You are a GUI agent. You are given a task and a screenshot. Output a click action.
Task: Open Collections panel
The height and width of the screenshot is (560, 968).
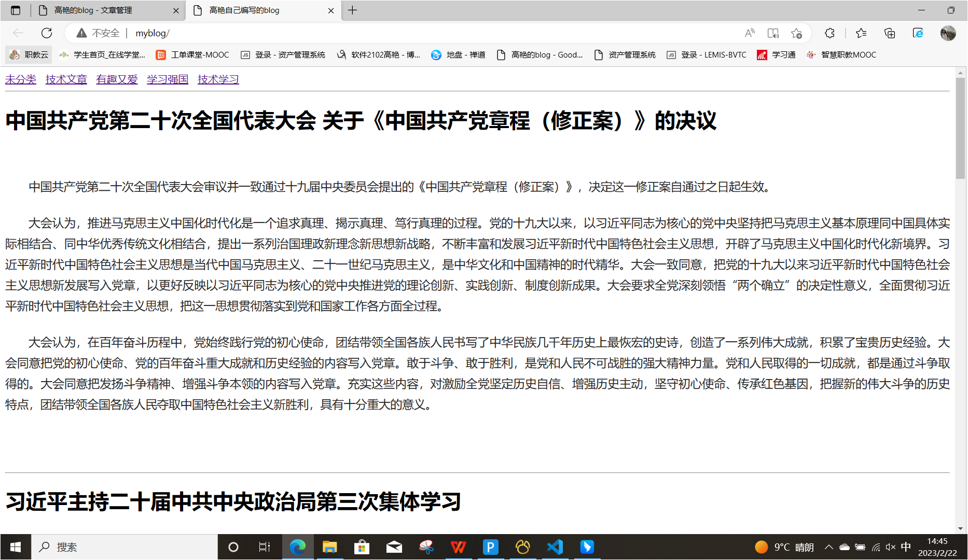(x=890, y=33)
